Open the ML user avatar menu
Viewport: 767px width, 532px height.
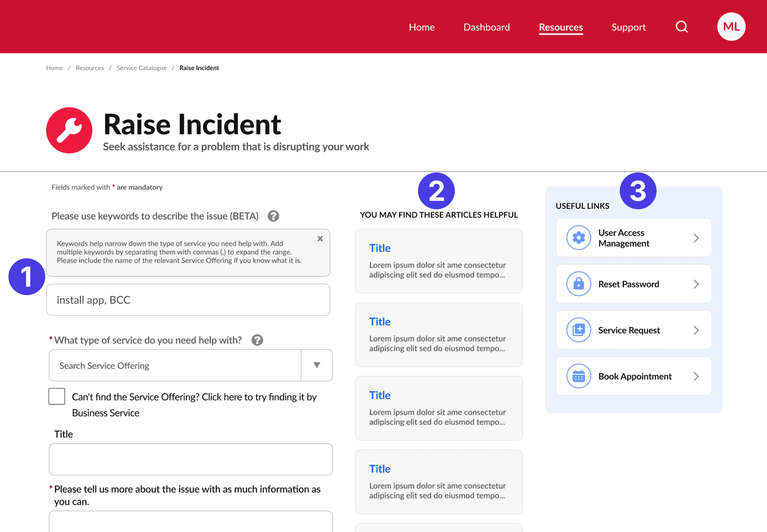tap(731, 27)
